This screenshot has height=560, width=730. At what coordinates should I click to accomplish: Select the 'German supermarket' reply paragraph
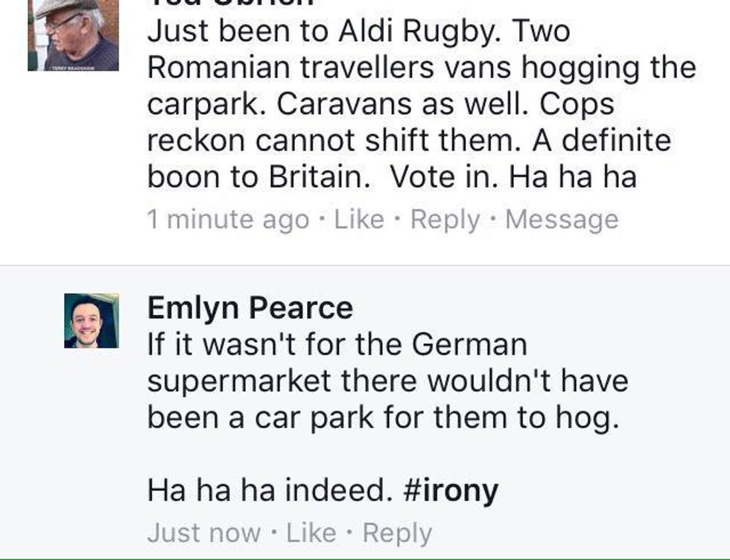tap(387, 381)
